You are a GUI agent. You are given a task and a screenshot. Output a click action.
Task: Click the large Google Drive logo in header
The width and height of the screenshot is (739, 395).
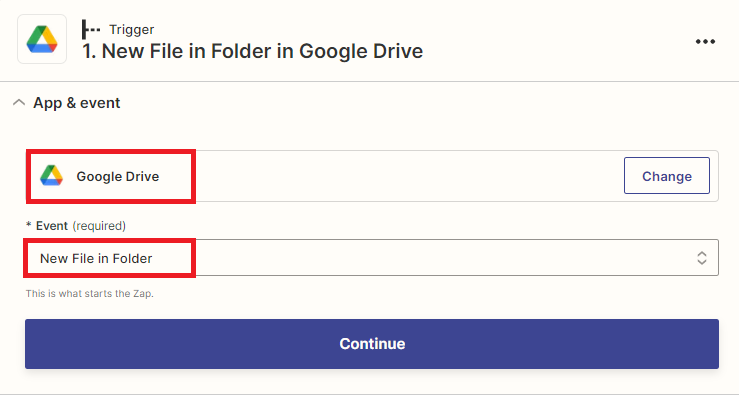(42, 39)
